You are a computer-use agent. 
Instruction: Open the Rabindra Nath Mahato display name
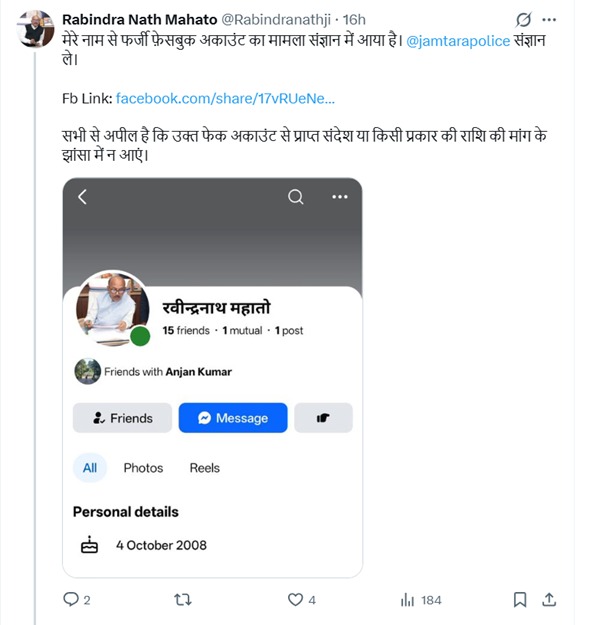coord(139,19)
